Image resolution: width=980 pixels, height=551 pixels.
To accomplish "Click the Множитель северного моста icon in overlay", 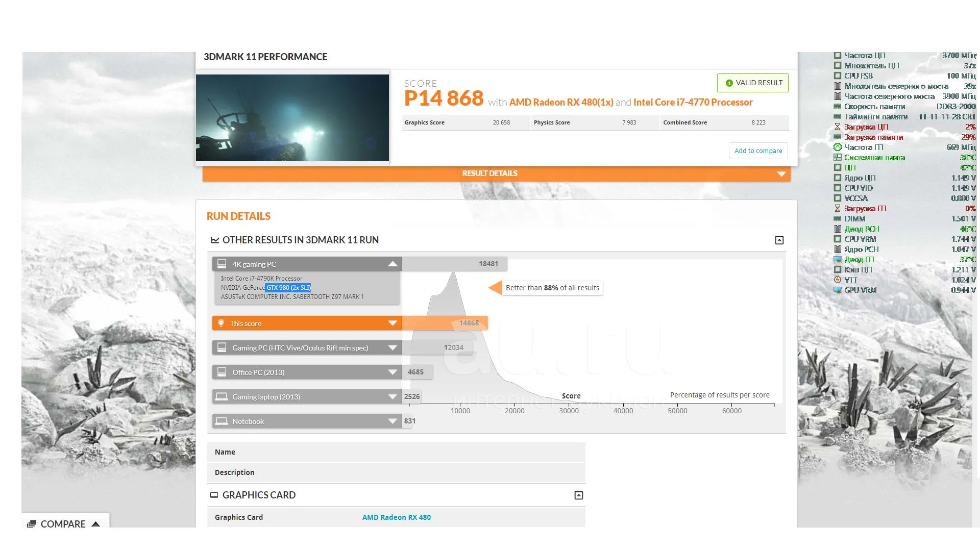I will coord(837,86).
